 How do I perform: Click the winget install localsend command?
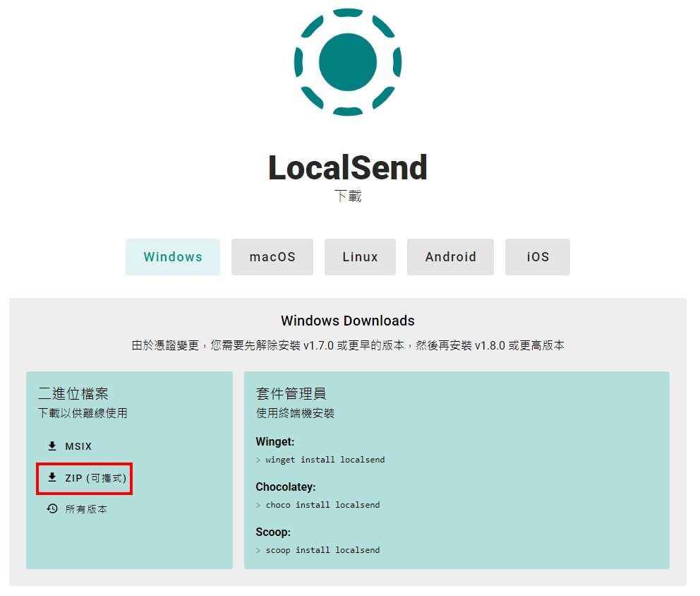(x=325, y=460)
